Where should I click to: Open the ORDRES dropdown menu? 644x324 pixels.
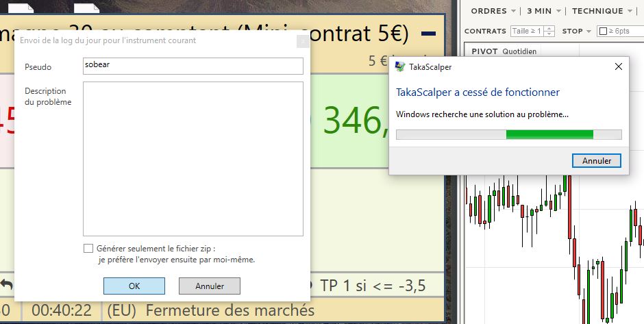coord(494,11)
